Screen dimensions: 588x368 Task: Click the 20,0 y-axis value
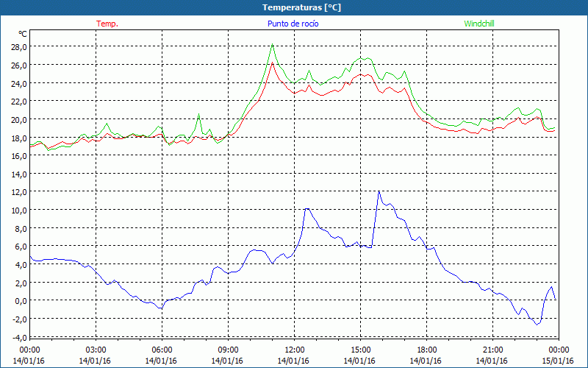tap(19, 119)
